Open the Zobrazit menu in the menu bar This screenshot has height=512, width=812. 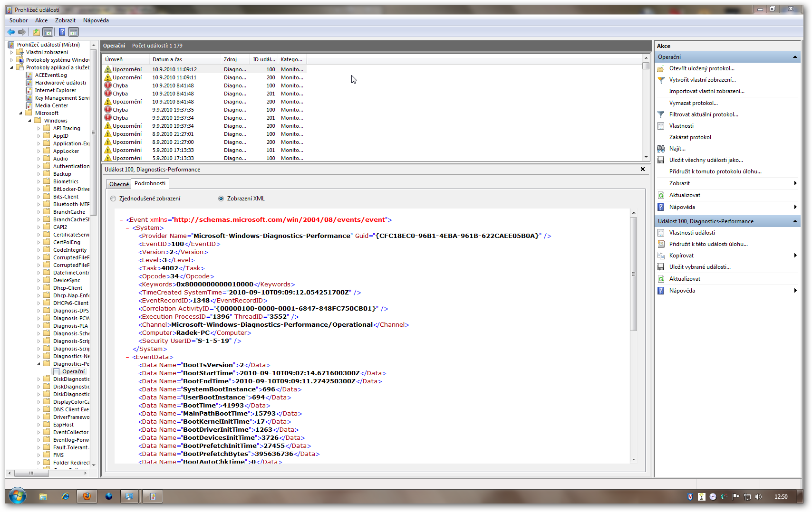pos(65,20)
